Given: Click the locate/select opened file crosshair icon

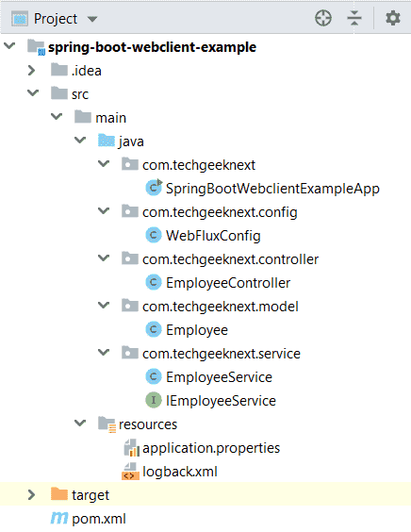Looking at the screenshot, I should [x=323, y=18].
